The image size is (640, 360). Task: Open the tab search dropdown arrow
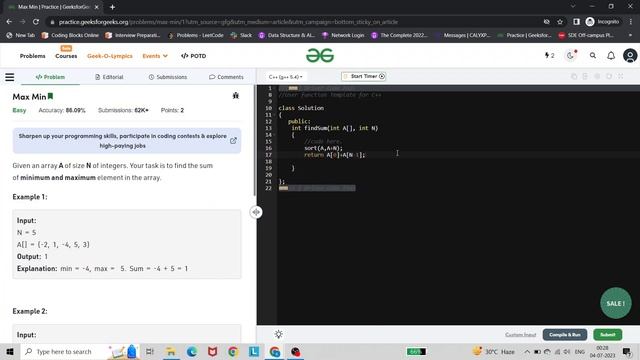coord(573,7)
